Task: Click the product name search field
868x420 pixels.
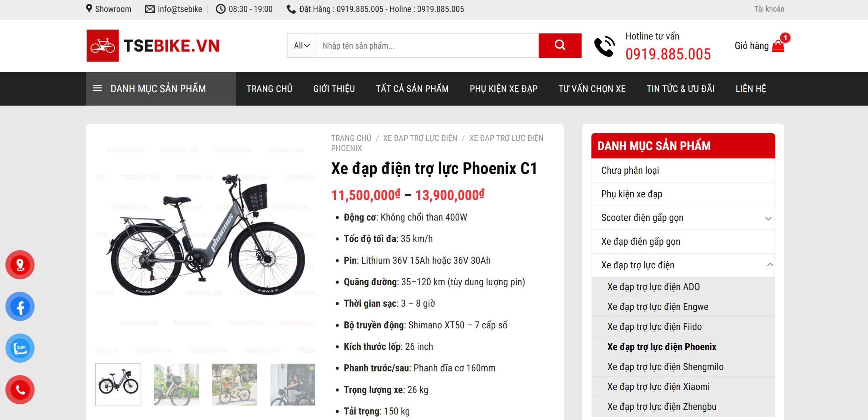Action: click(x=427, y=45)
